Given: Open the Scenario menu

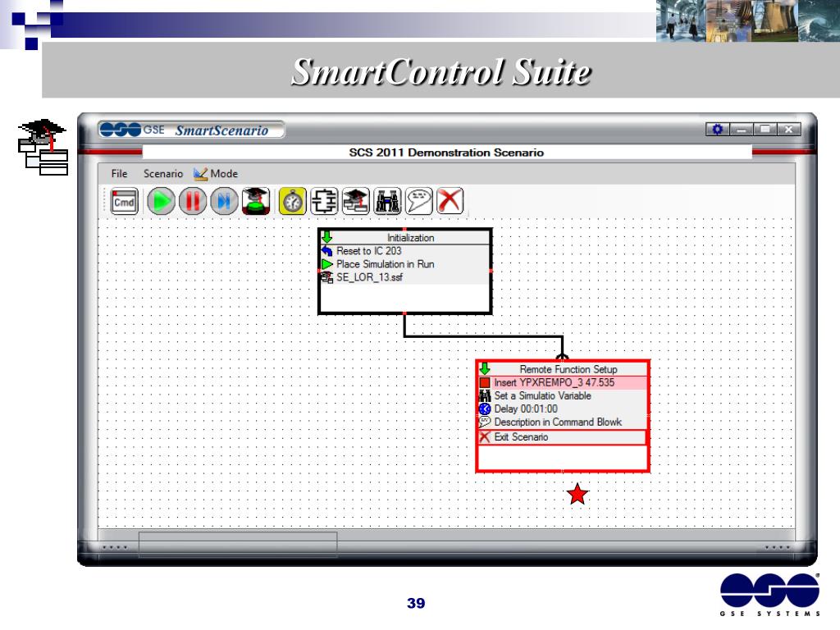Looking at the screenshot, I should point(163,174).
